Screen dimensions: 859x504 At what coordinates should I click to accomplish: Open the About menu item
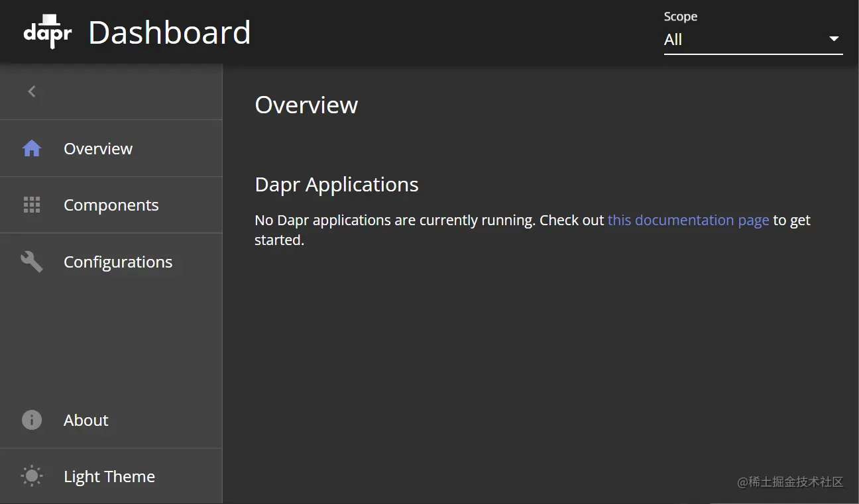(111, 420)
